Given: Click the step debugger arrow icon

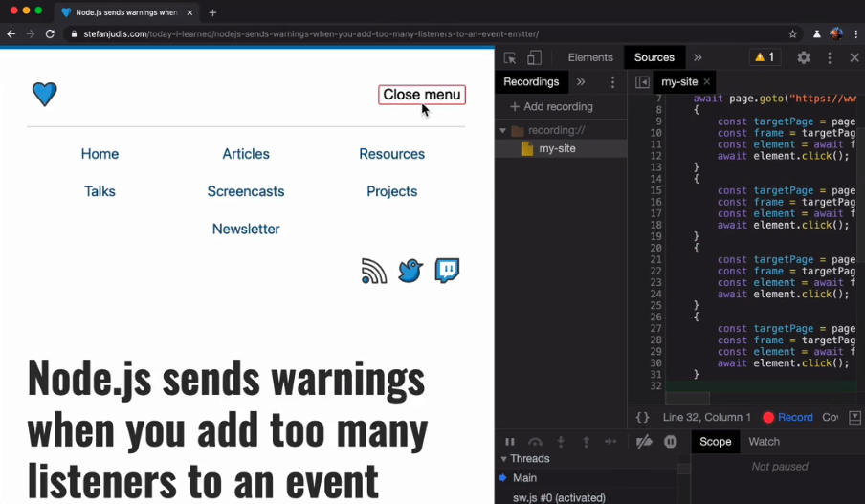Looking at the screenshot, I should 610,442.
